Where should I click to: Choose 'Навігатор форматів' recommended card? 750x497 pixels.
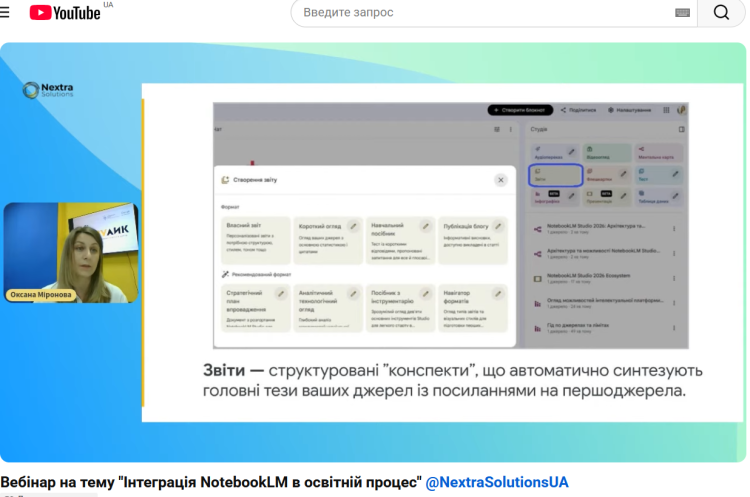click(473, 308)
